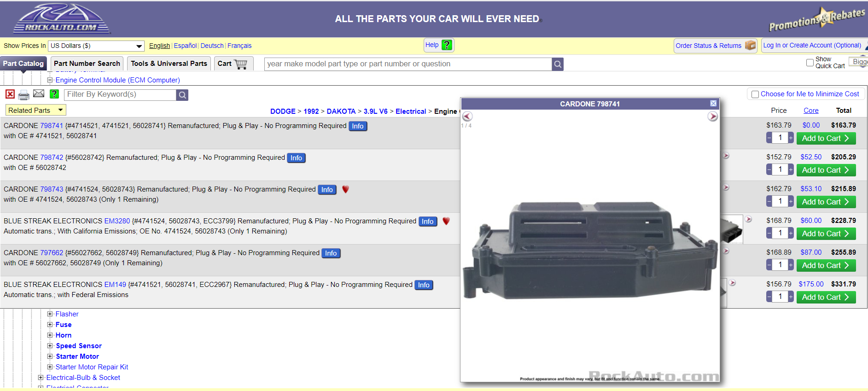
Task: Switch the site language to Español
Action: (x=185, y=46)
